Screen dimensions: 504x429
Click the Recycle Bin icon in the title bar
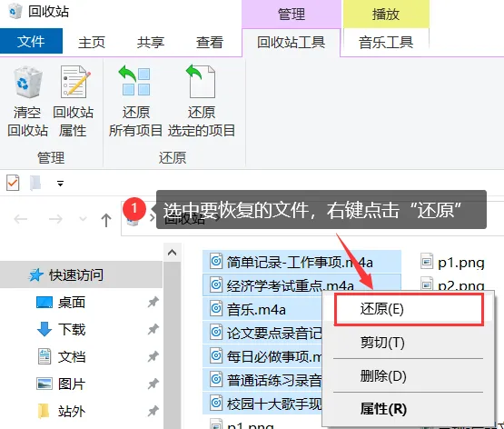(x=15, y=11)
